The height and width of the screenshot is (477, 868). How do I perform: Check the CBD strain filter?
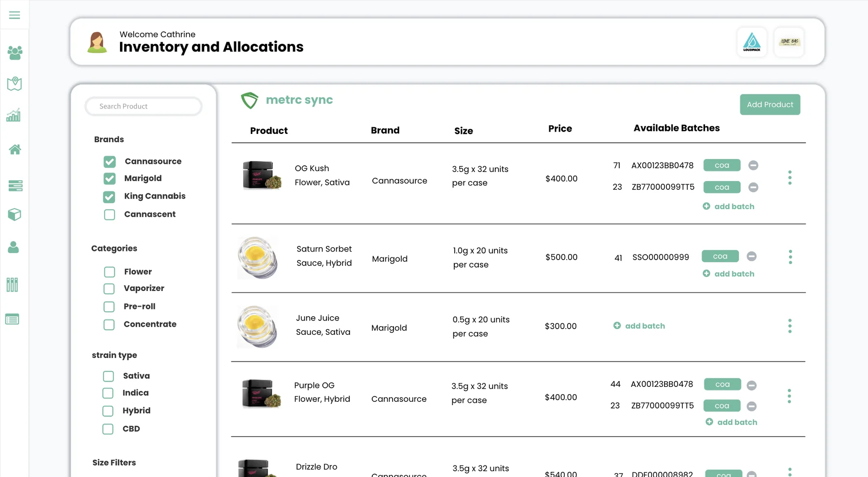coord(108,429)
